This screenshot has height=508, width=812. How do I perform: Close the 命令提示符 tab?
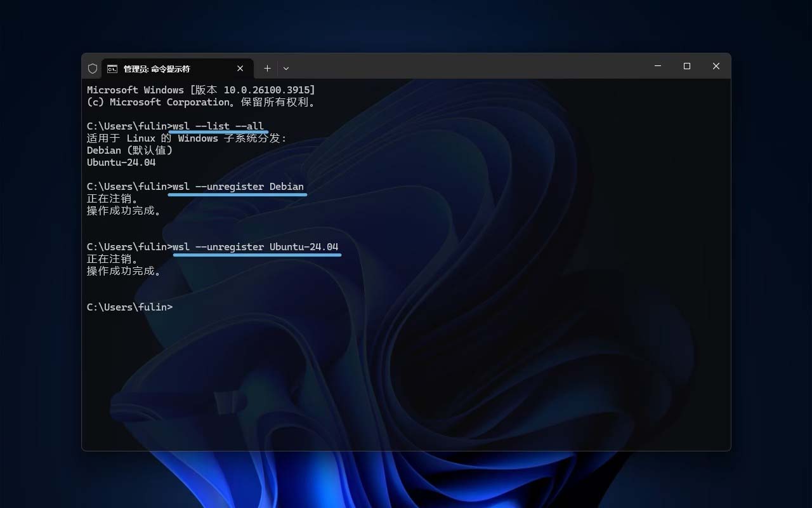[240, 69]
